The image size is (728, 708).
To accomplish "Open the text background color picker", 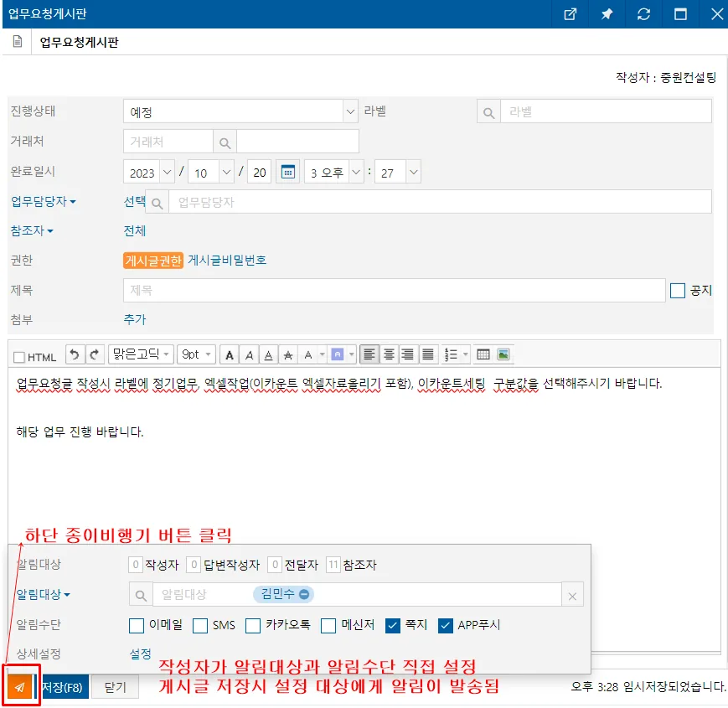I will tap(343, 355).
